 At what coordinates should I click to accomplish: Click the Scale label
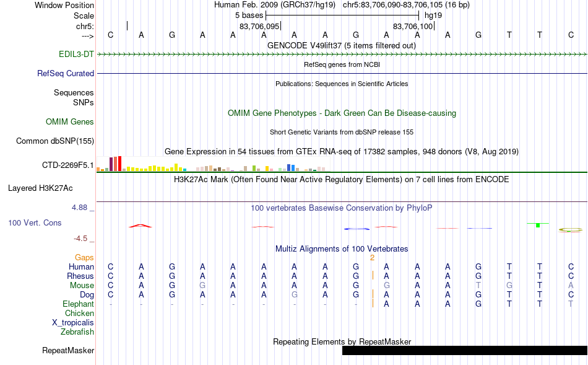point(84,15)
